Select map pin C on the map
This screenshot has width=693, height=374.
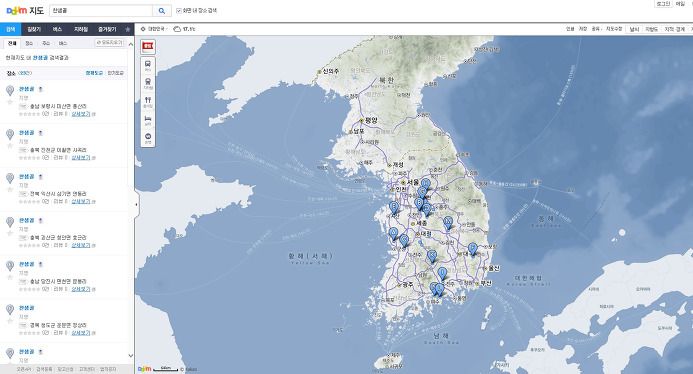404,241
